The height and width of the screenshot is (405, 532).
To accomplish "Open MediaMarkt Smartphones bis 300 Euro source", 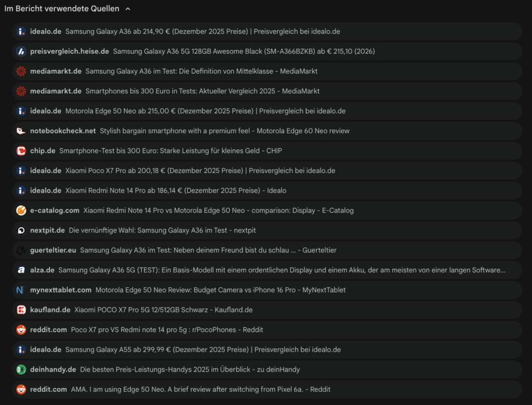I will tap(202, 91).
